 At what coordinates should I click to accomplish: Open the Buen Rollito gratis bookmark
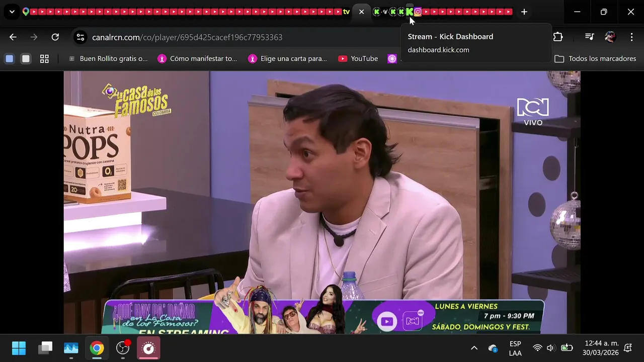tap(108, 59)
